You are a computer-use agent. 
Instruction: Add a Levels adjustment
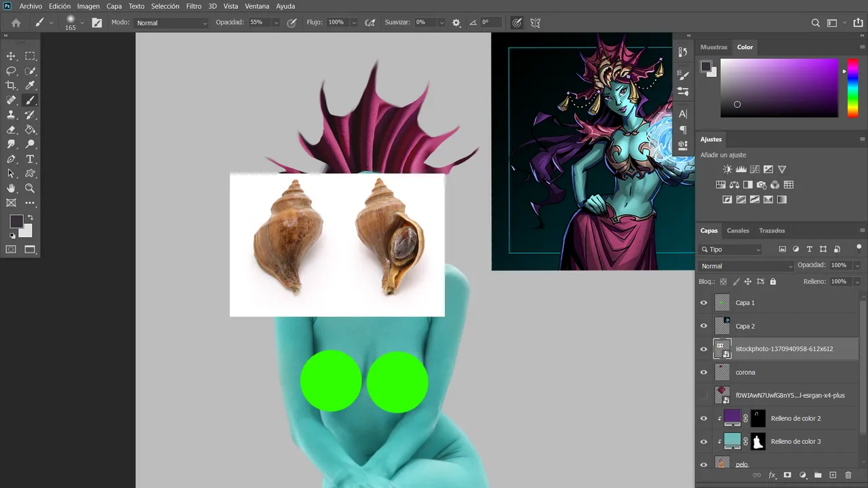click(x=741, y=169)
